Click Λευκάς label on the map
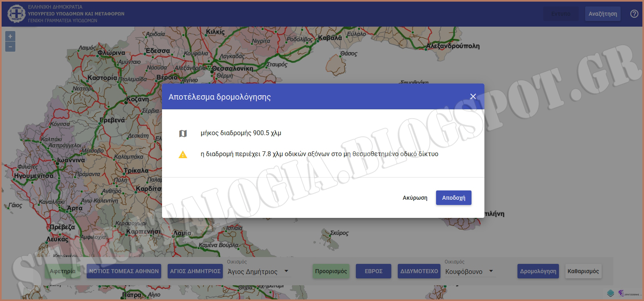 coord(57,239)
